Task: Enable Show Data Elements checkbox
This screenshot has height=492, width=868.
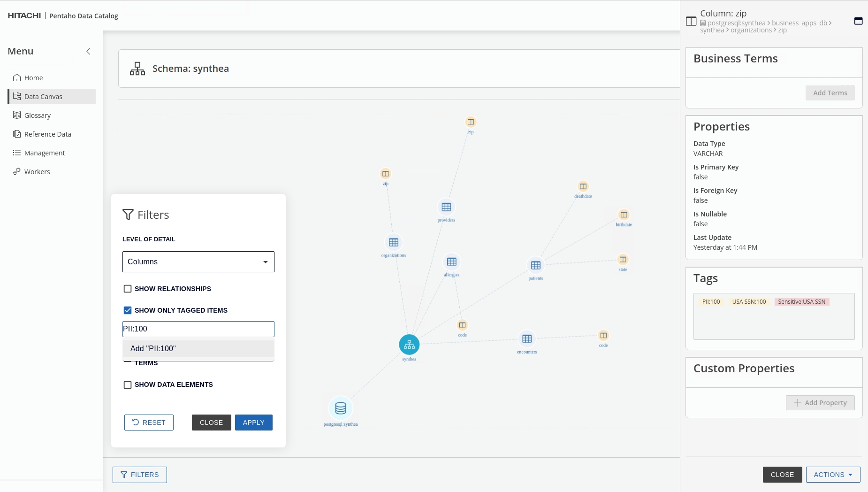Action: point(128,385)
